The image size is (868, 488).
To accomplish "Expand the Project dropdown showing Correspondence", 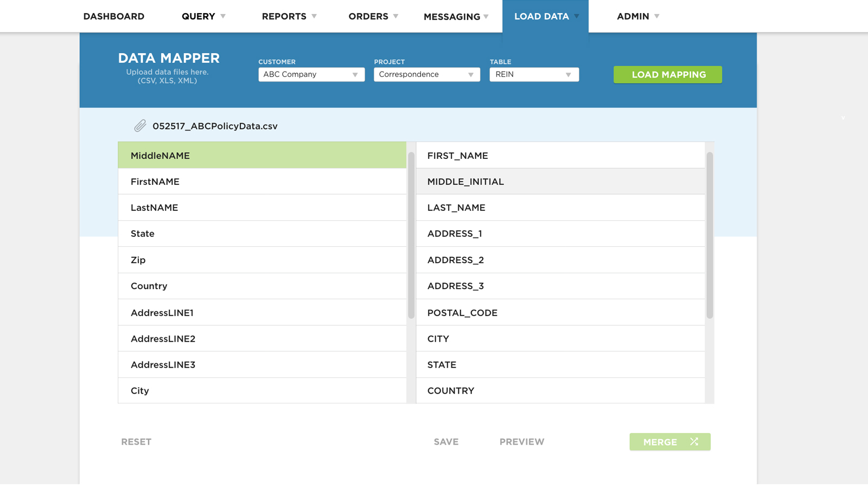I will (x=427, y=74).
